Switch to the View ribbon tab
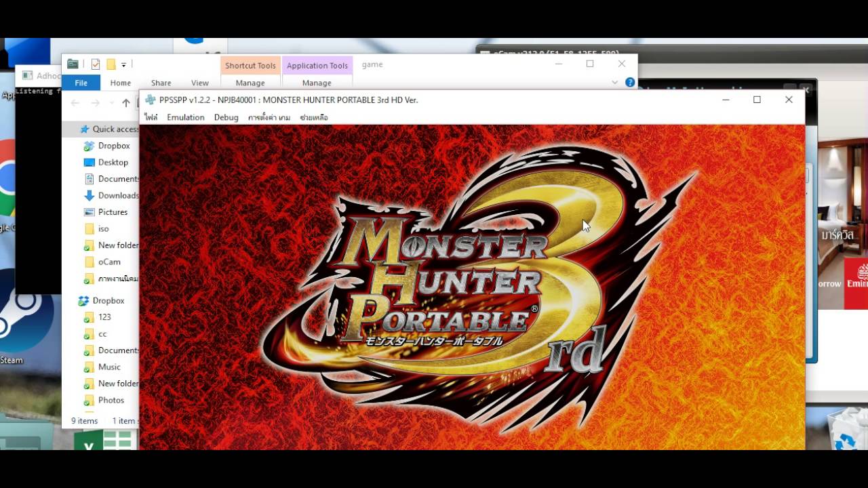This screenshot has width=868, height=488. pyautogui.click(x=200, y=83)
